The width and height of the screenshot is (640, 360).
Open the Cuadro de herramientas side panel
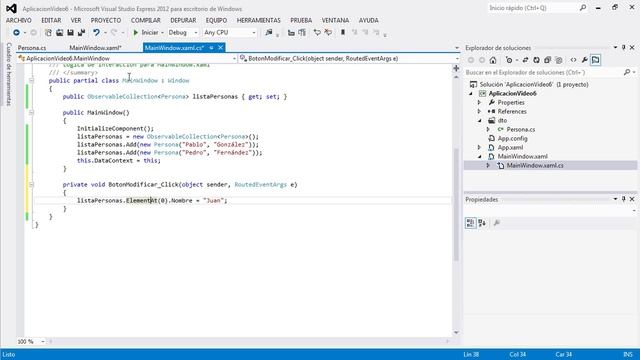9,74
